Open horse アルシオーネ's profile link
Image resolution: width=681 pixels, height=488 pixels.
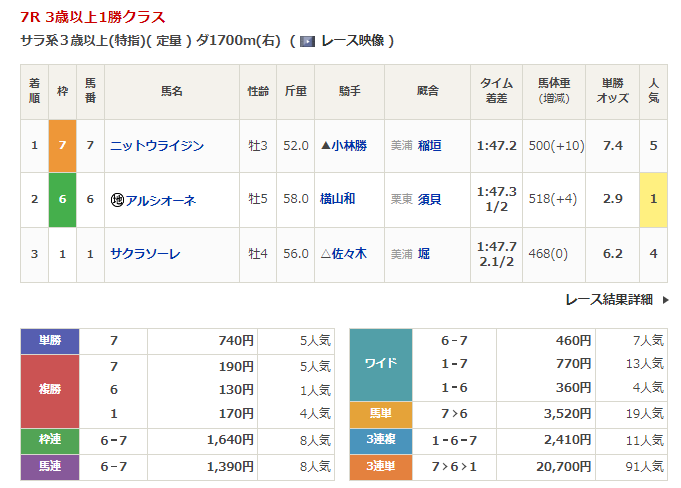coord(161,200)
